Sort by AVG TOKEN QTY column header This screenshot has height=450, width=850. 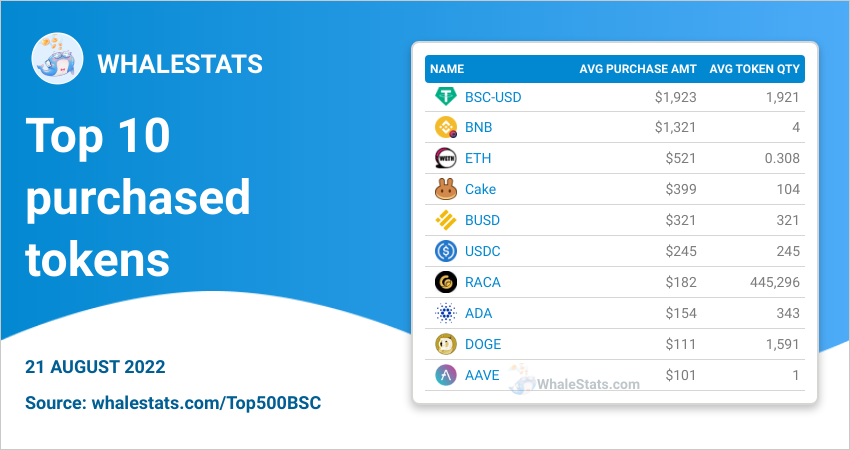[x=755, y=69]
